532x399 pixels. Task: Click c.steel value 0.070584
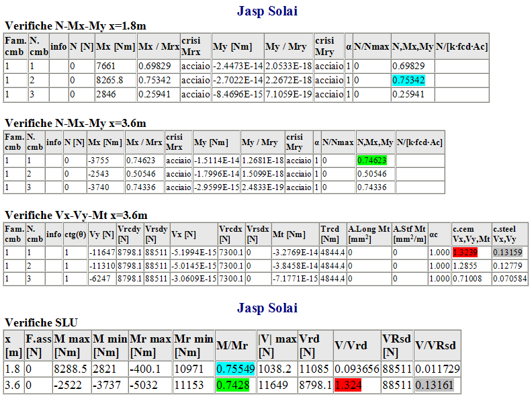(x=510, y=279)
